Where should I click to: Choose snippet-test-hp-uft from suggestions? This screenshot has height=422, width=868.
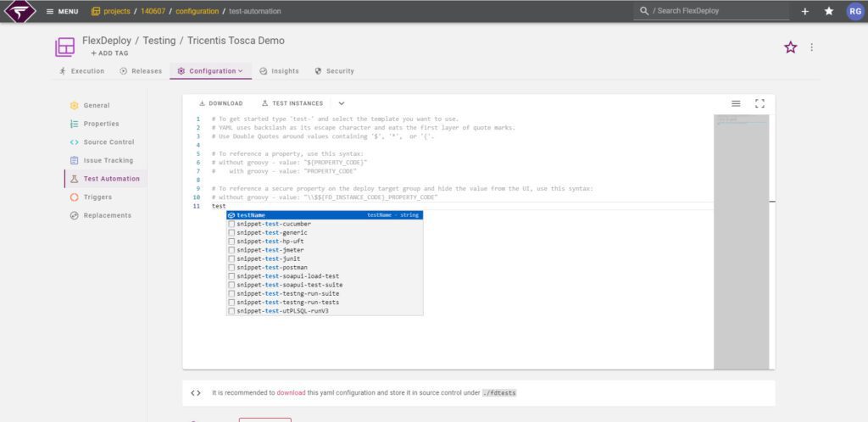tap(325, 242)
